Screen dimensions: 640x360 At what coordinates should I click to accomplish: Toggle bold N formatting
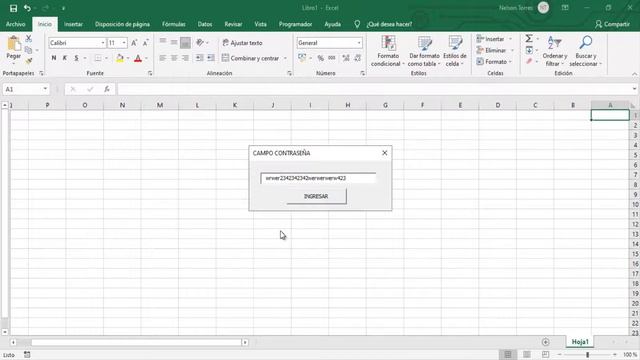coord(54,58)
